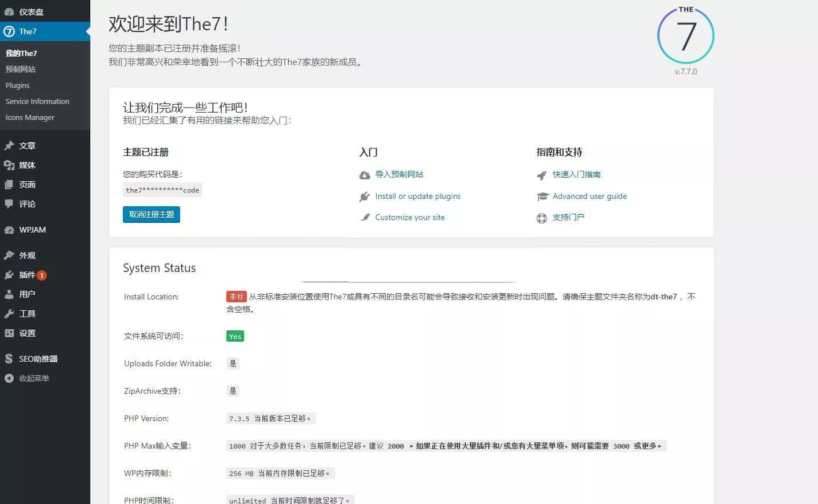The height and width of the screenshot is (504, 818).
Task: Click the WPJAM sidebar icon
Action: tap(9, 230)
